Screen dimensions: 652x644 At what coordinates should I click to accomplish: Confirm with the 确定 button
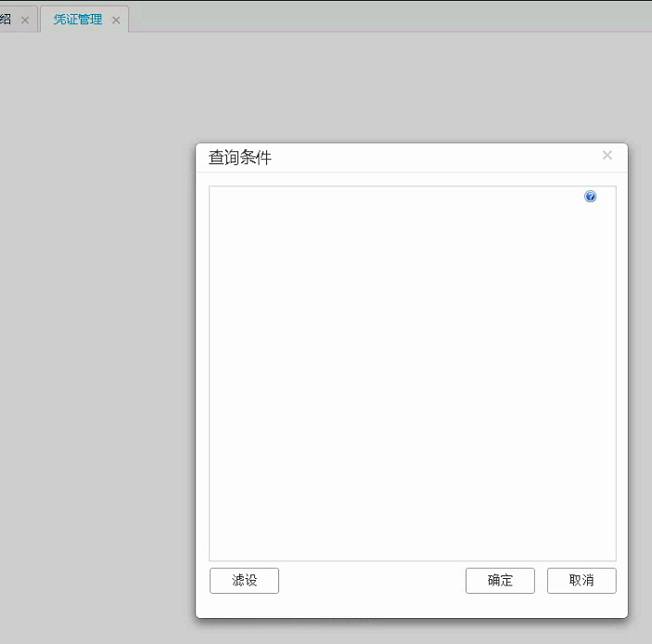click(x=500, y=580)
